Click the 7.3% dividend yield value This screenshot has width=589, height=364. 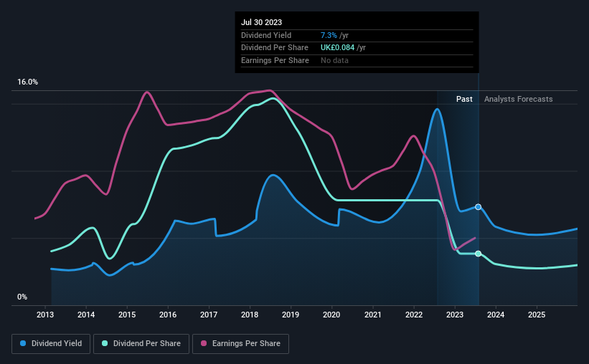(x=329, y=35)
